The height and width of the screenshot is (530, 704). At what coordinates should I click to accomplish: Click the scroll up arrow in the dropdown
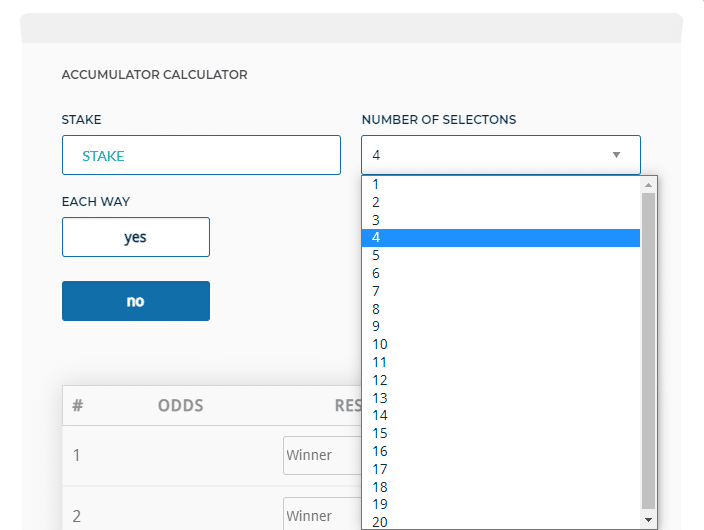pos(648,185)
